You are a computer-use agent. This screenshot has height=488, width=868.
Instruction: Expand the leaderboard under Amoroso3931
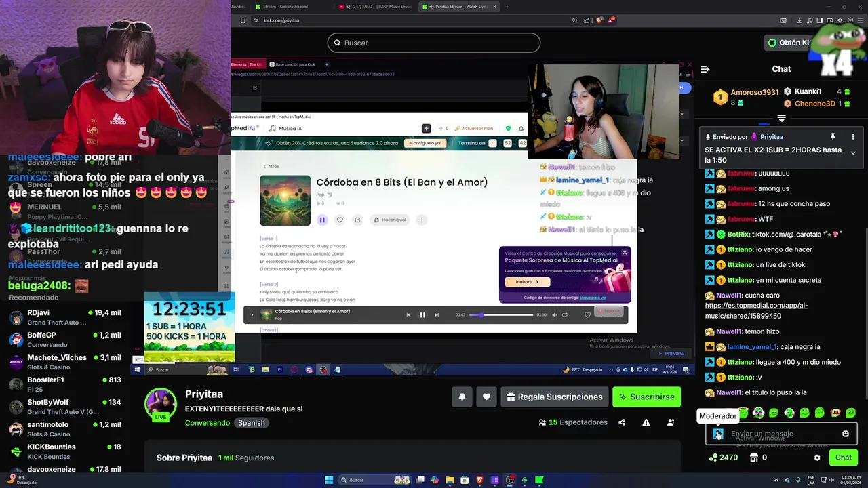781,118
